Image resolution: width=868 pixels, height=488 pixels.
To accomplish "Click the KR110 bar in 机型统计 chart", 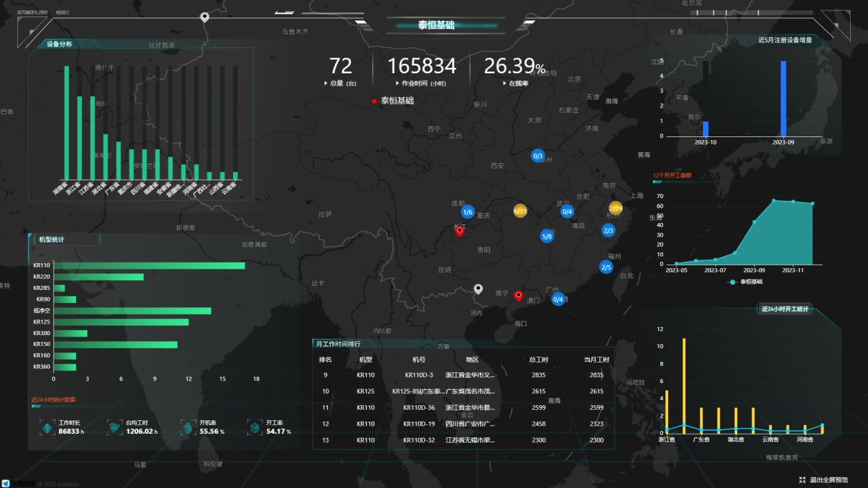I will point(149,265).
